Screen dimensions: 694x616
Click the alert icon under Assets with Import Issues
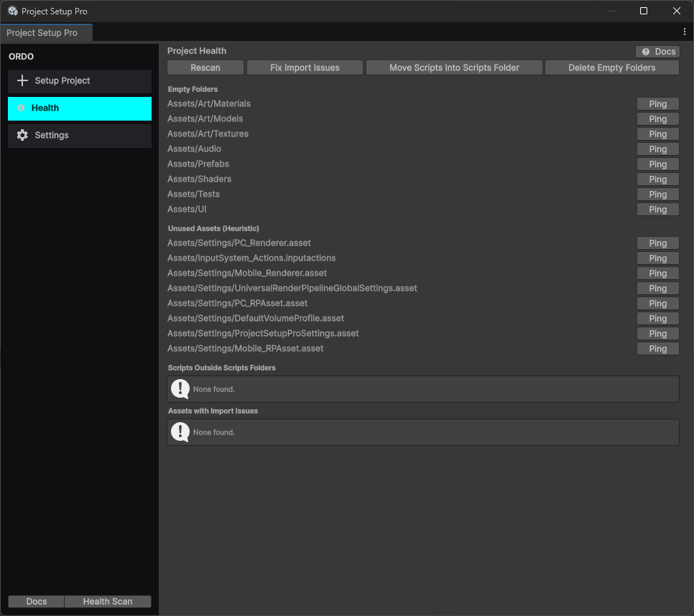click(x=180, y=432)
